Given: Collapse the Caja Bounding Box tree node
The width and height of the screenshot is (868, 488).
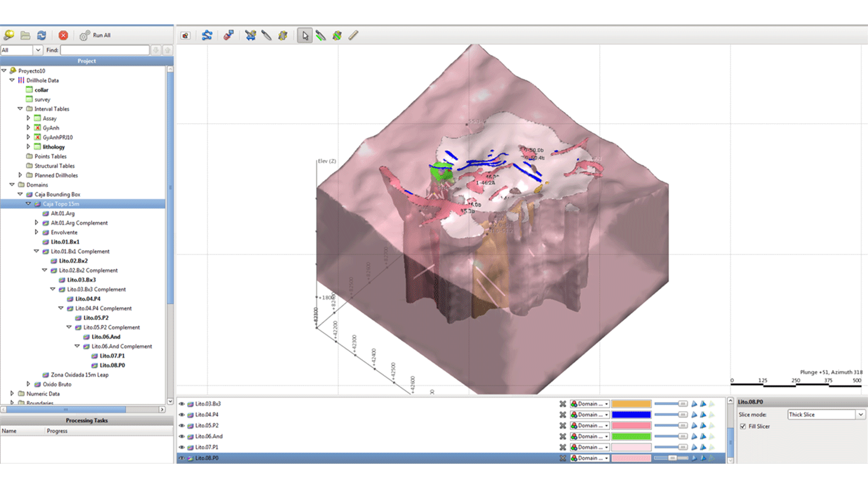Looking at the screenshot, I should pos(20,194).
